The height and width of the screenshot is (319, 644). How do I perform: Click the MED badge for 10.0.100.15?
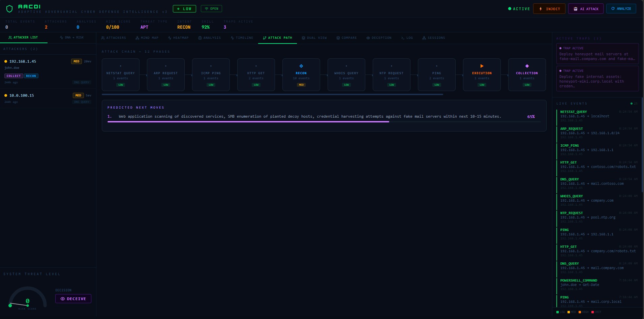point(78,95)
